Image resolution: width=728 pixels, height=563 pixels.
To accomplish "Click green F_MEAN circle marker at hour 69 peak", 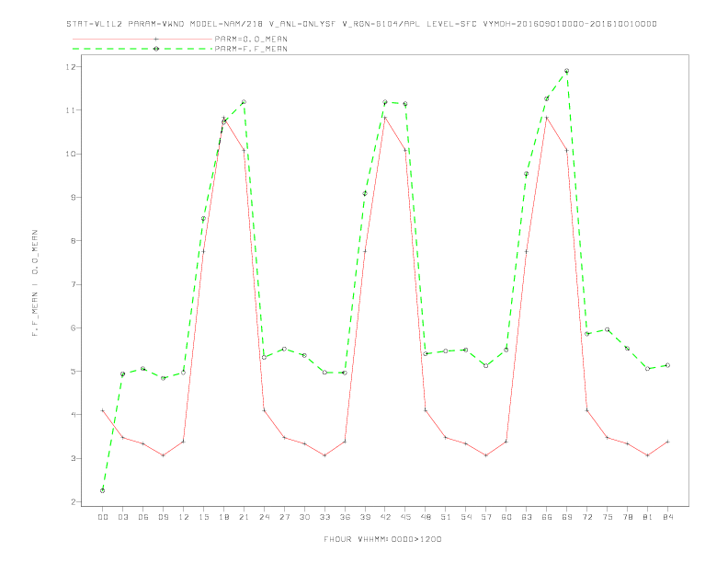I will click(x=566, y=71).
